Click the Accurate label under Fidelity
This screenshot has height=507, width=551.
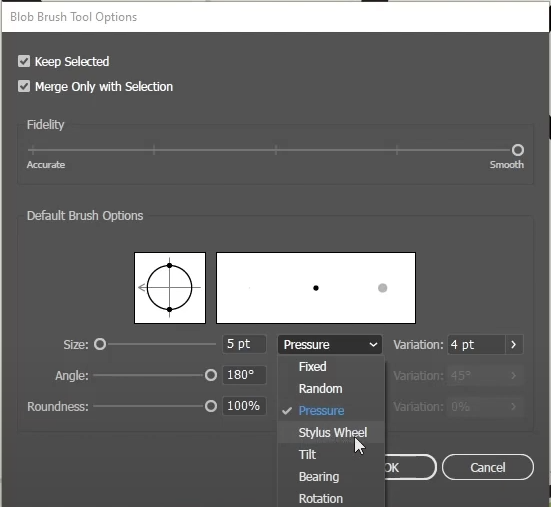pyautogui.click(x=46, y=165)
